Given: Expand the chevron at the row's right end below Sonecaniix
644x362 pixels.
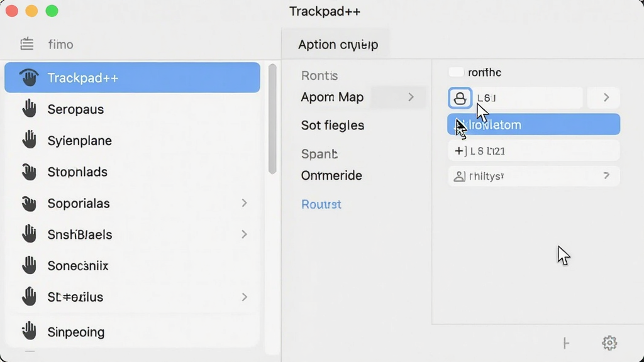Looking at the screenshot, I should coord(245,297).
